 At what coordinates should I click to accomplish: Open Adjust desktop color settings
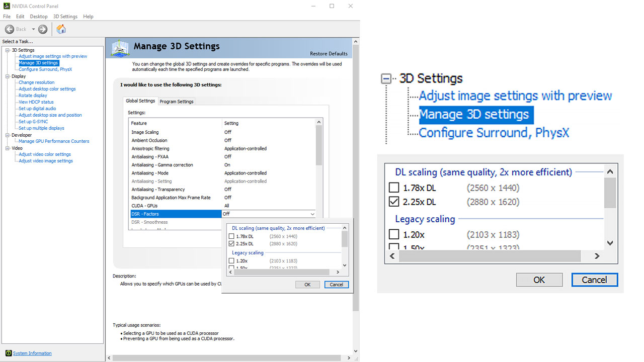[x=47, y=89]
